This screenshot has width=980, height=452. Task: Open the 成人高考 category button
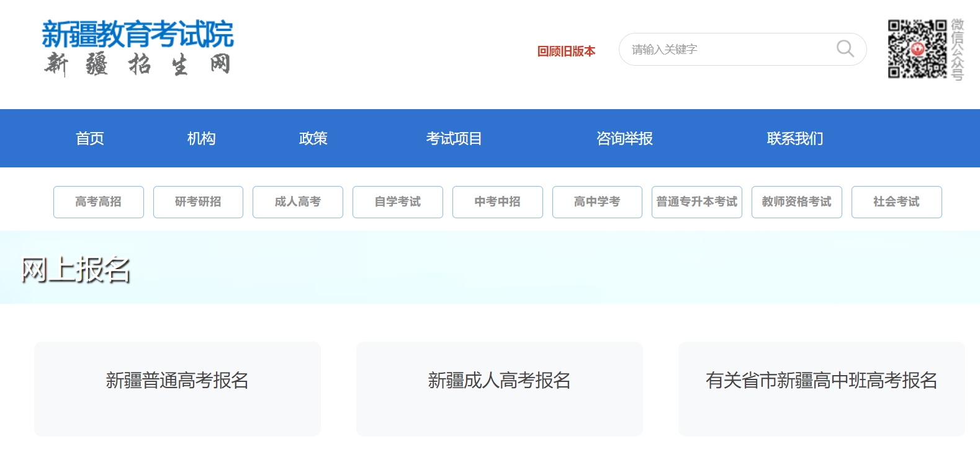click(298, 202)
